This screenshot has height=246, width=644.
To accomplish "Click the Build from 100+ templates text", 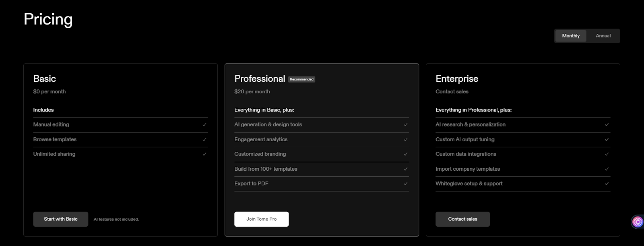I will coord(266,169).
